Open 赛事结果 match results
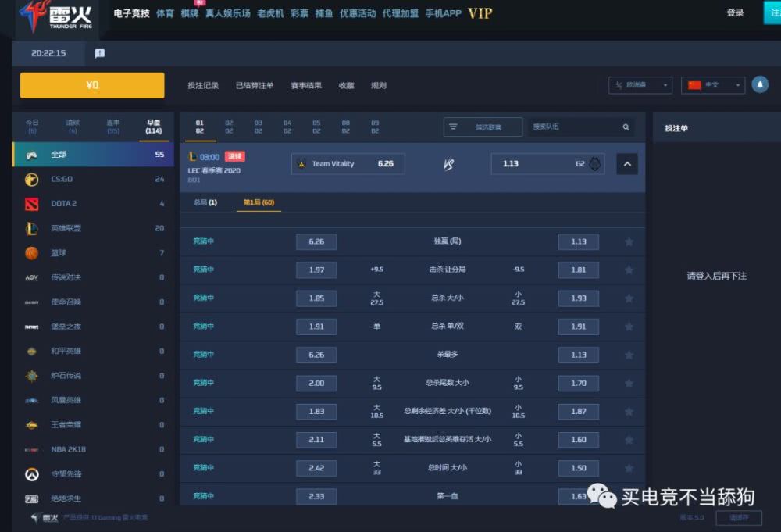 tap(306, 86)
